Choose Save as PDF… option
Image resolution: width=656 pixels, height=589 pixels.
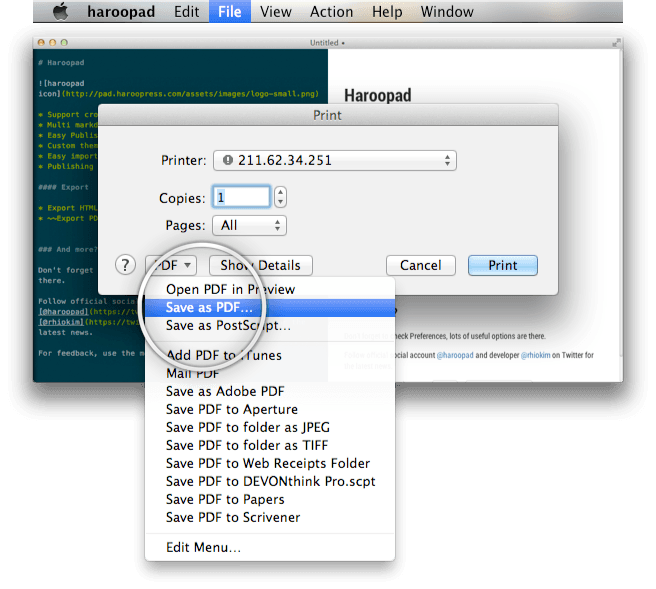(210, 307)
